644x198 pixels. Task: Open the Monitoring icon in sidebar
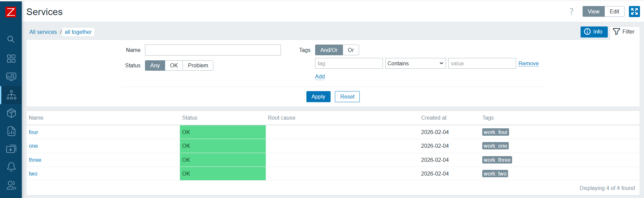click(x=11, y=77)
